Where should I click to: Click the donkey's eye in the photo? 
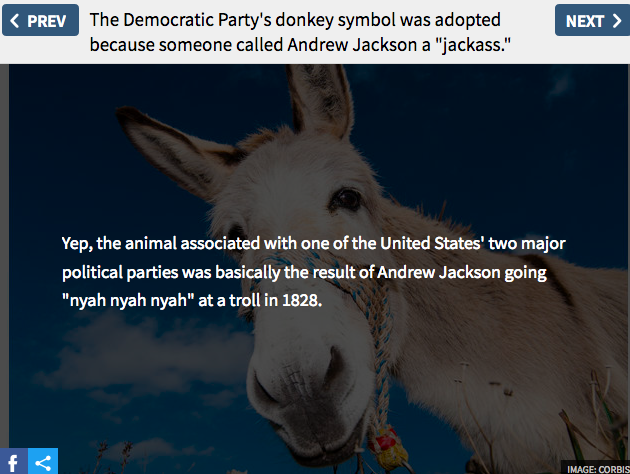click(346, 200)
